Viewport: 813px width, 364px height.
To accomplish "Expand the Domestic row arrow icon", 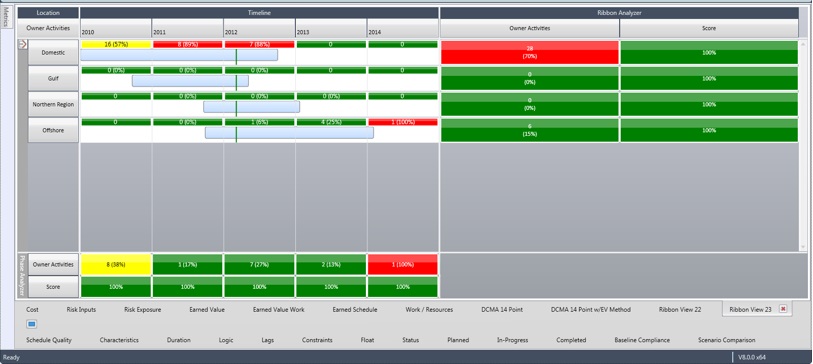I will coord(22,45).
